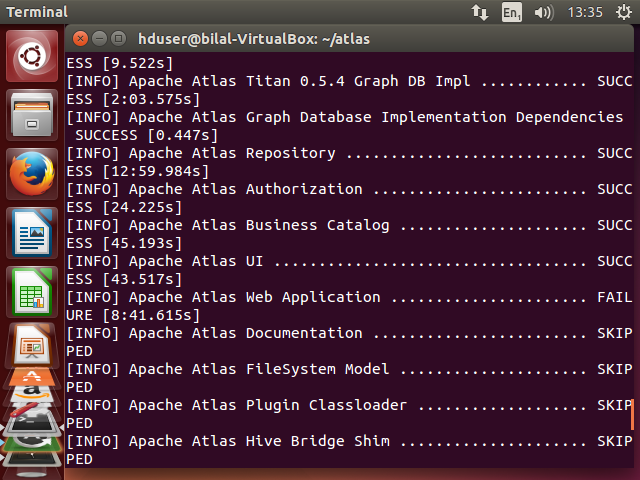Open the power and session menu

(x=621, y=13)
